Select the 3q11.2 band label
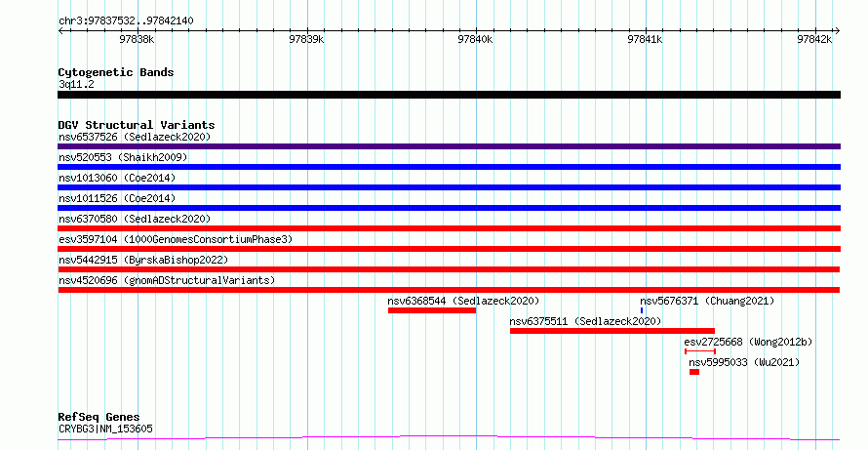The image size is (868, 450). tap(76, 84)
